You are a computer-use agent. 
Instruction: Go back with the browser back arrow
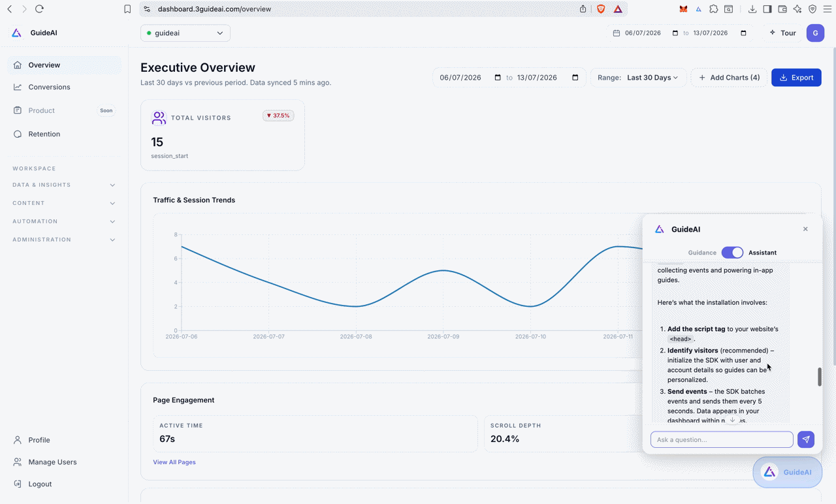tap(9, 9)
